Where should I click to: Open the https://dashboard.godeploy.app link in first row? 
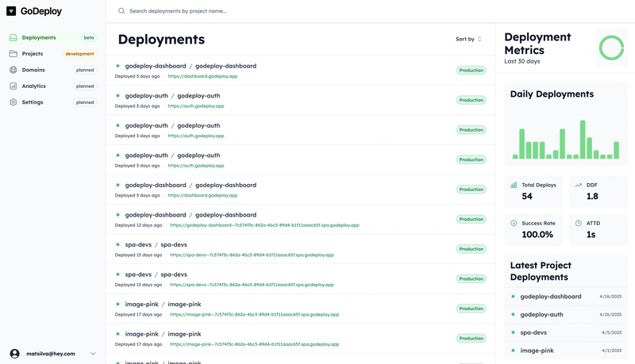(x=202, y=76)
